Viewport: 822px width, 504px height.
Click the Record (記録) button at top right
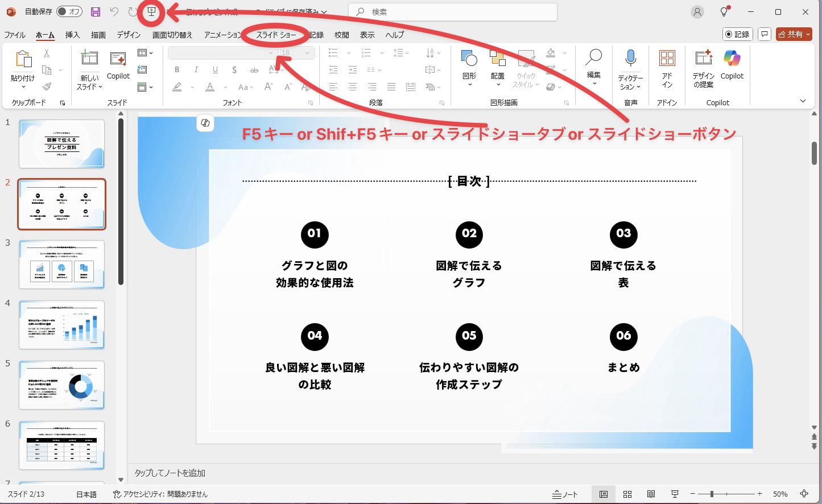point(737,34)
